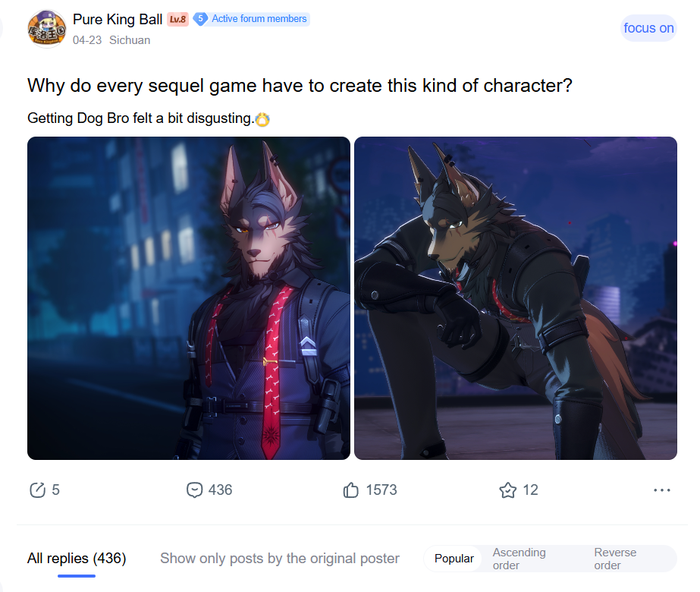Show only posts by the original poster

(x=279, y=559)
